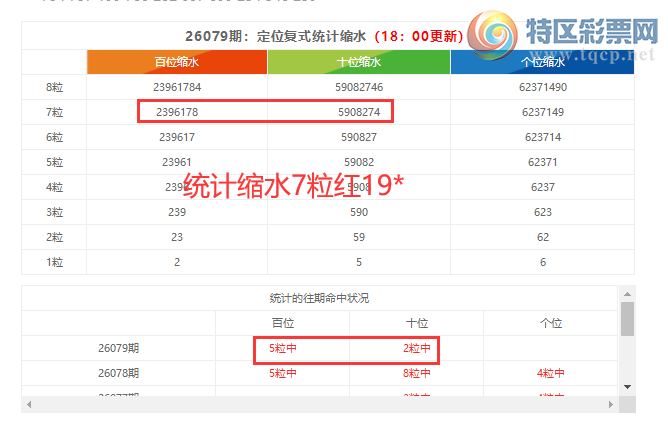Click the 统计的往期命中状况 heading
This screenshot has height=430, width=668.
[x=319, y=298]
